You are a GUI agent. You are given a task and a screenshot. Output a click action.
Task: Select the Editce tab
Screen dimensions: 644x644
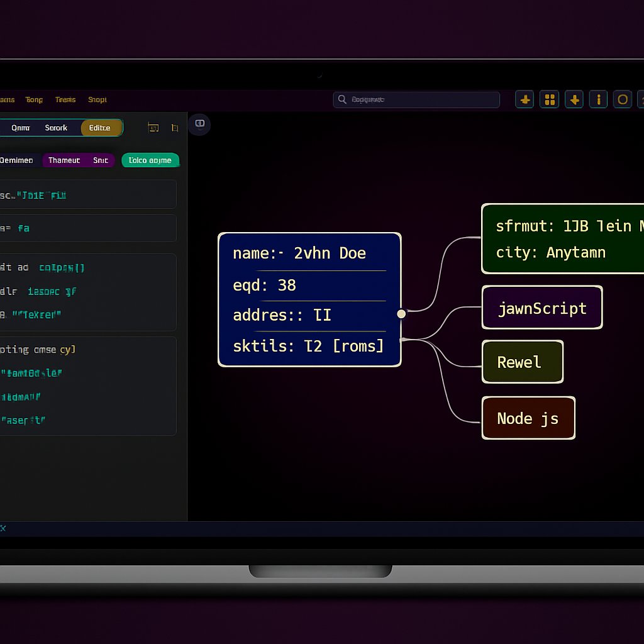101,128
